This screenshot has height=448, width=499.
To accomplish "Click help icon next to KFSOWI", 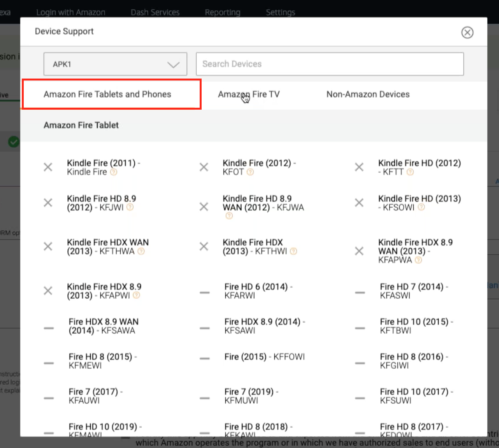I will (421, 207).
